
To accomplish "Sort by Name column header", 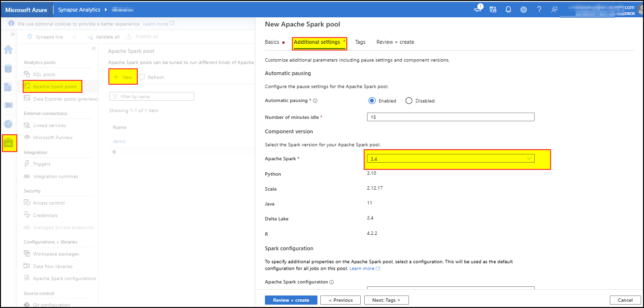I will [119, 128].
